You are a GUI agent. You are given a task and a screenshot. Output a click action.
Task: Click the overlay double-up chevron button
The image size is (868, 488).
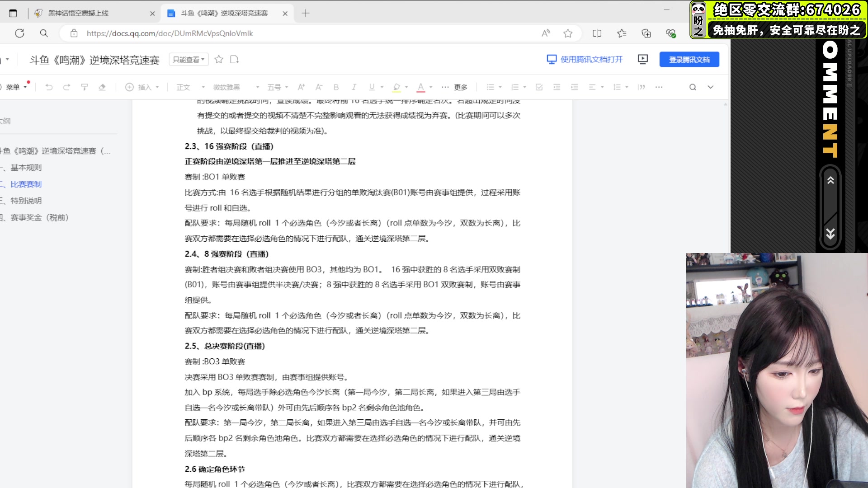[830, 181]
